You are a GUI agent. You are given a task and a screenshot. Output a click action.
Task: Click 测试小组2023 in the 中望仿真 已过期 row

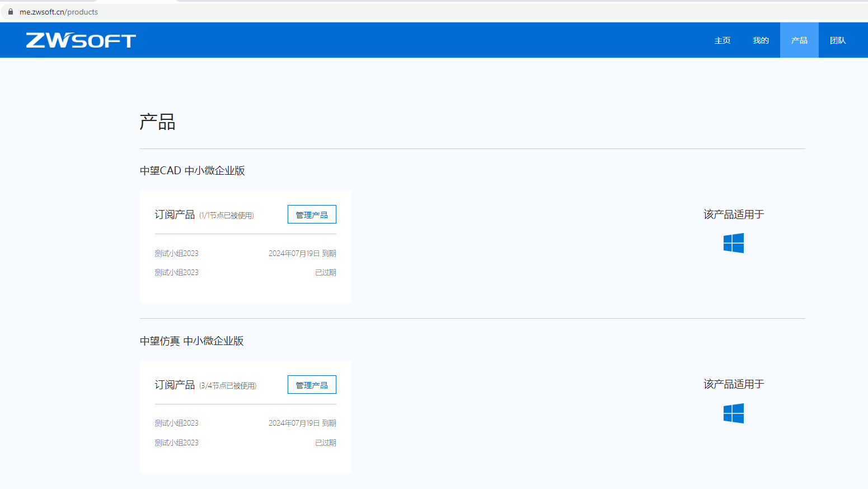point(177,443)
